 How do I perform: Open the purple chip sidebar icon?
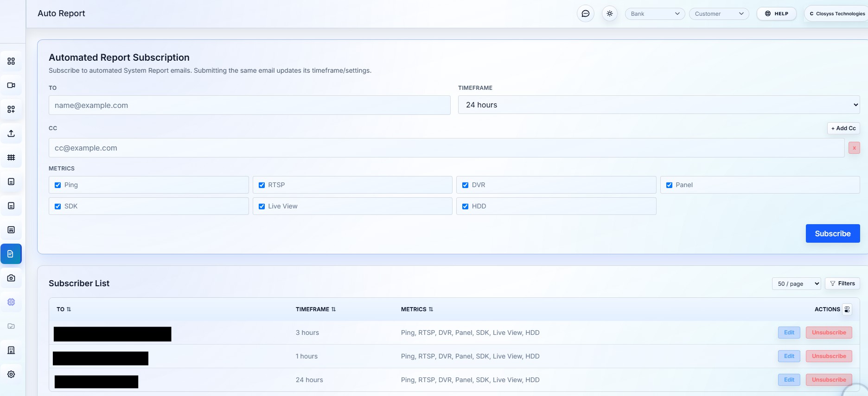[x=11, y=302]
